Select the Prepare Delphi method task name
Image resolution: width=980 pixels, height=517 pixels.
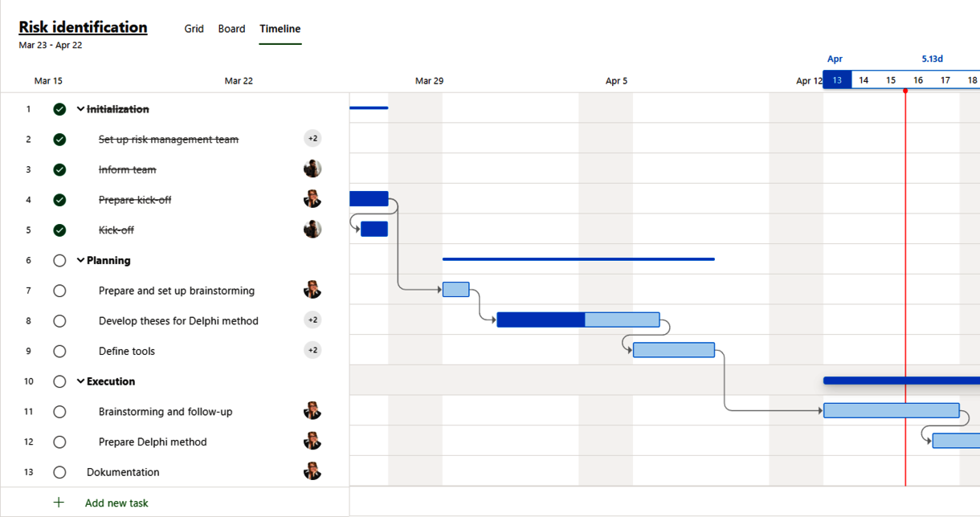153,442
